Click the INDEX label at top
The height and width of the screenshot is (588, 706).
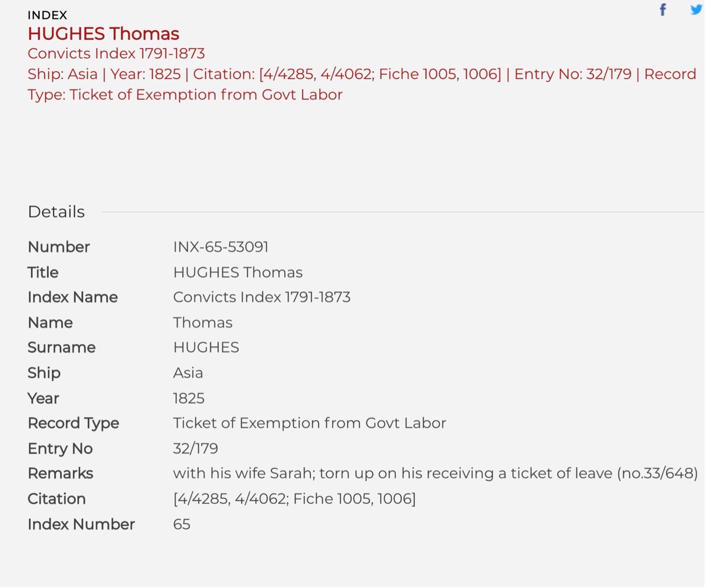coord(47,15)
